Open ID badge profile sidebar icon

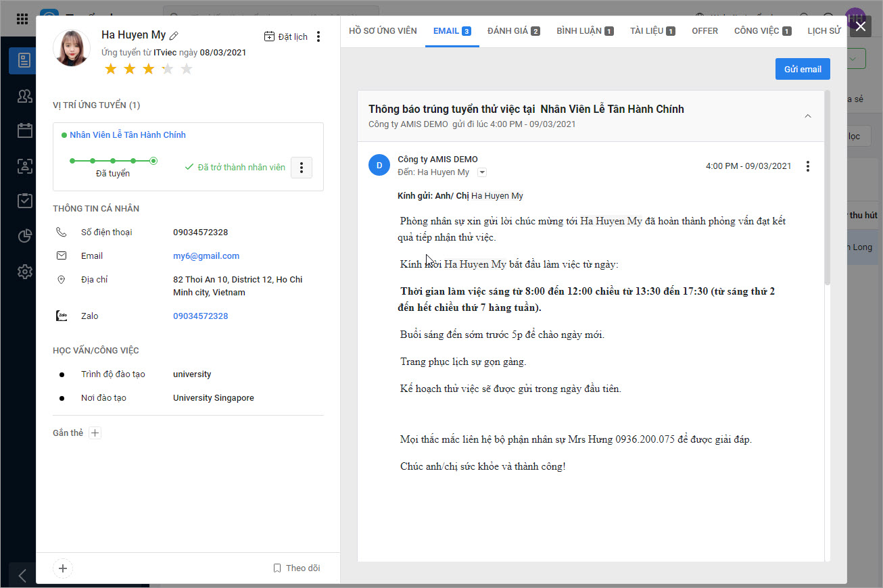coord(24,166)
